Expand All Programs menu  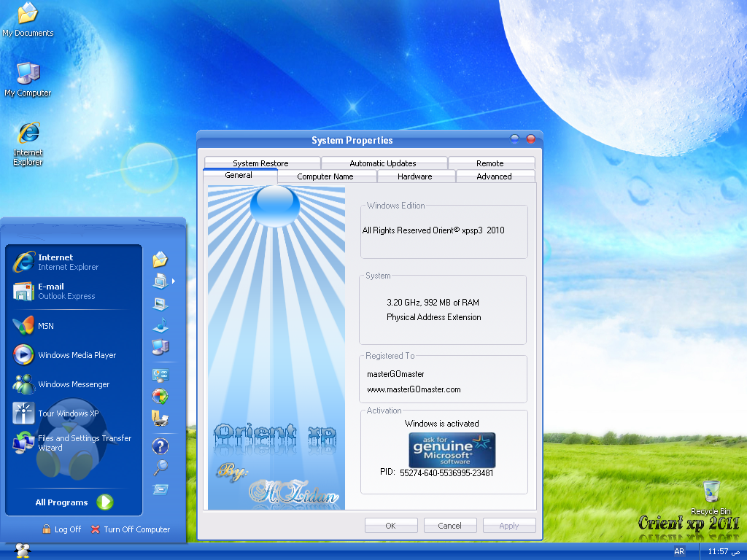pos(73,502)
